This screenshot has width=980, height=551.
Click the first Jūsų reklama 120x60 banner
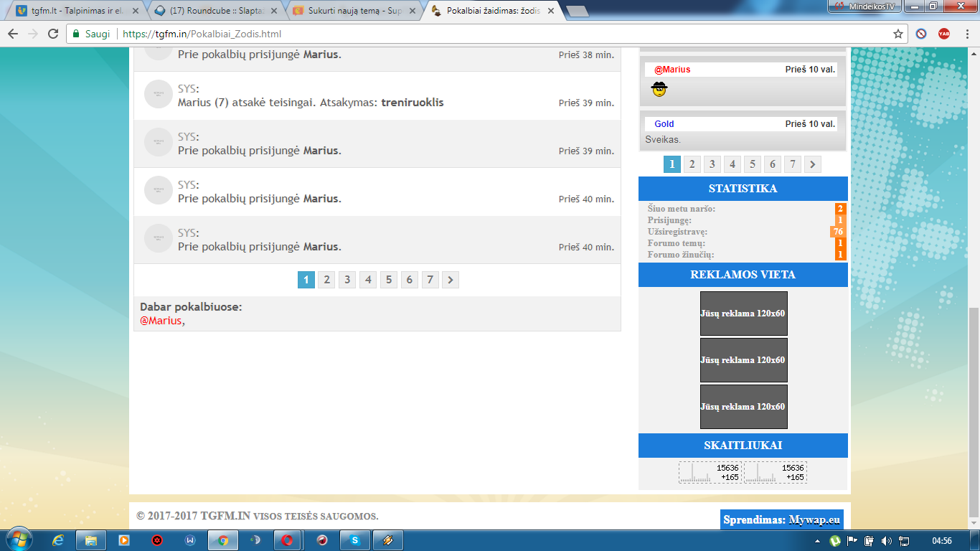744,313
